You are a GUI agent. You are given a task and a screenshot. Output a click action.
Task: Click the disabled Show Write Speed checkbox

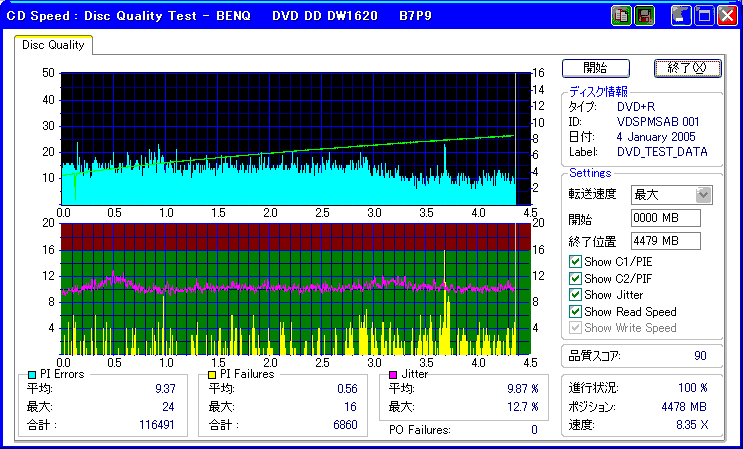[575, 328]
